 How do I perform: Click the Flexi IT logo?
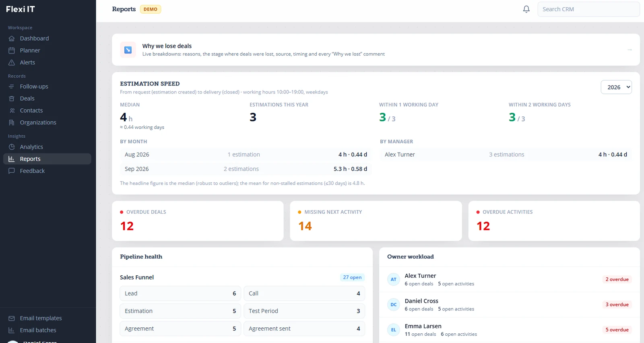coord(21,9)
